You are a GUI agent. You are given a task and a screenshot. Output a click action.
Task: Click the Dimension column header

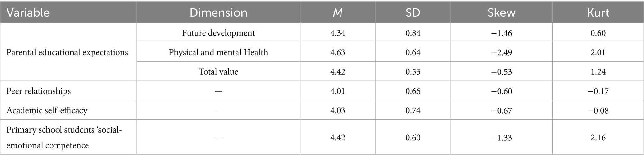[x=218, y=12]
